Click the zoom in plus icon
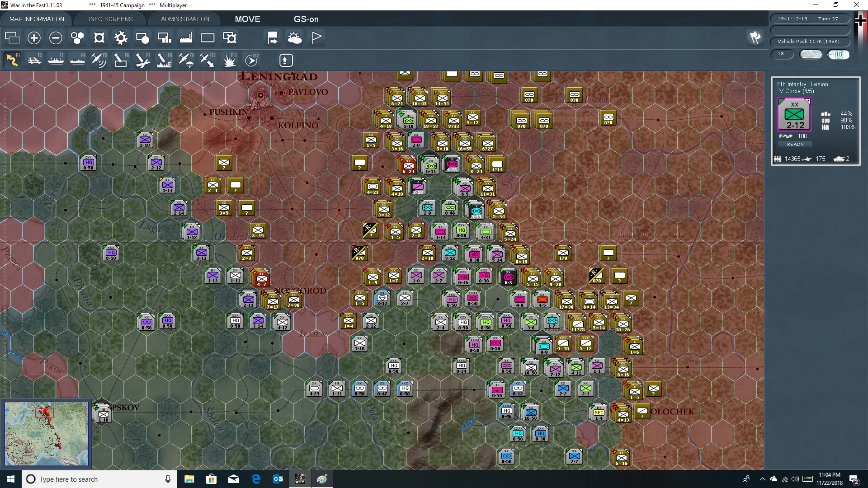The image size is (868, 488). (x=34, y=38)
